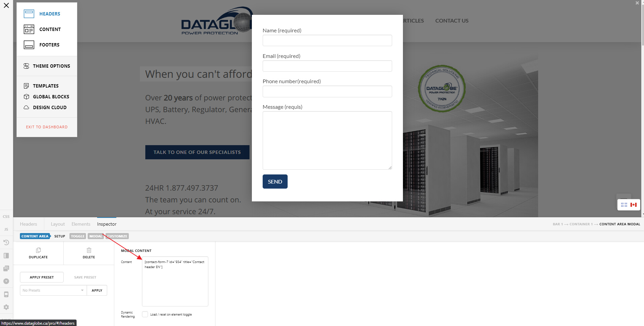The image size is (644, 326).
Task: Select the Inspector tab
Action: [x=107, y=224]
